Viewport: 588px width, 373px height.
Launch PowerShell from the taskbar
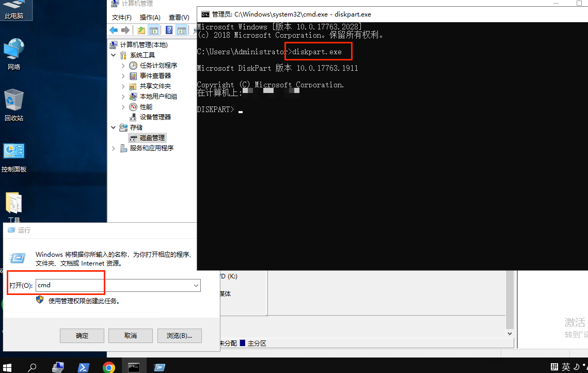tap(83, 367)
